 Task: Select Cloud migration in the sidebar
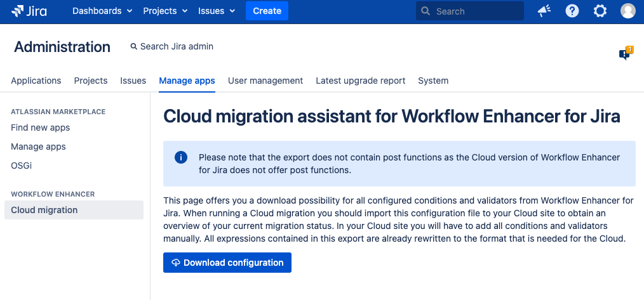74,210
